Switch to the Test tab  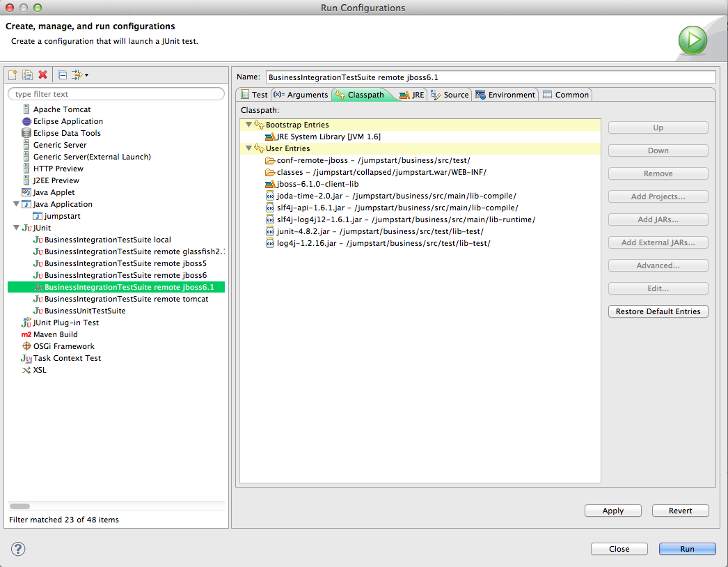tap(254, 95)
